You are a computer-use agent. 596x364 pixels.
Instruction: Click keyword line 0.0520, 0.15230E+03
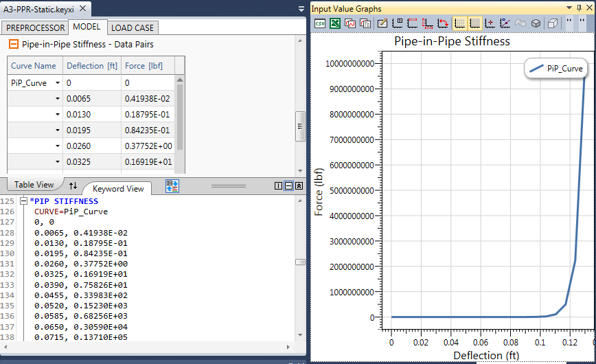(81, 306)
